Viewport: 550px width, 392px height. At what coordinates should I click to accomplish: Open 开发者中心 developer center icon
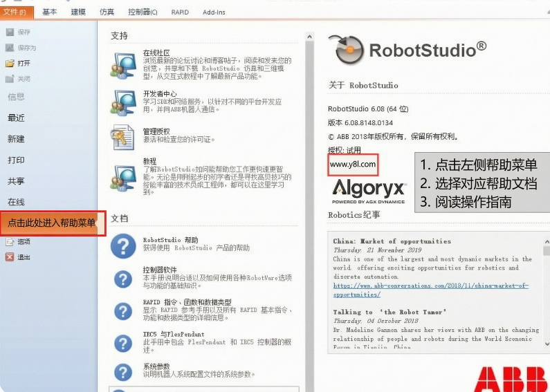coord(122,103)
